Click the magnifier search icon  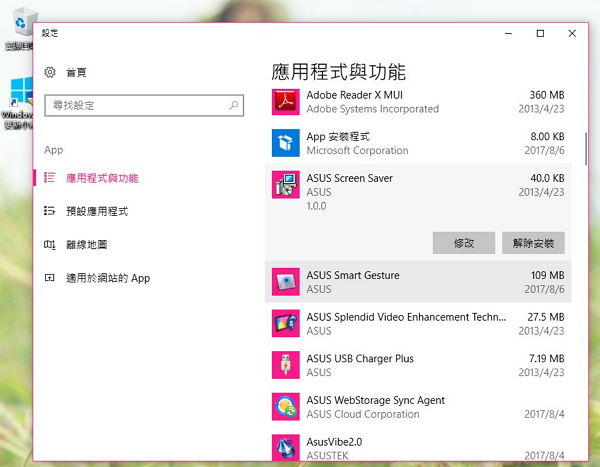(x=233, y=105)
